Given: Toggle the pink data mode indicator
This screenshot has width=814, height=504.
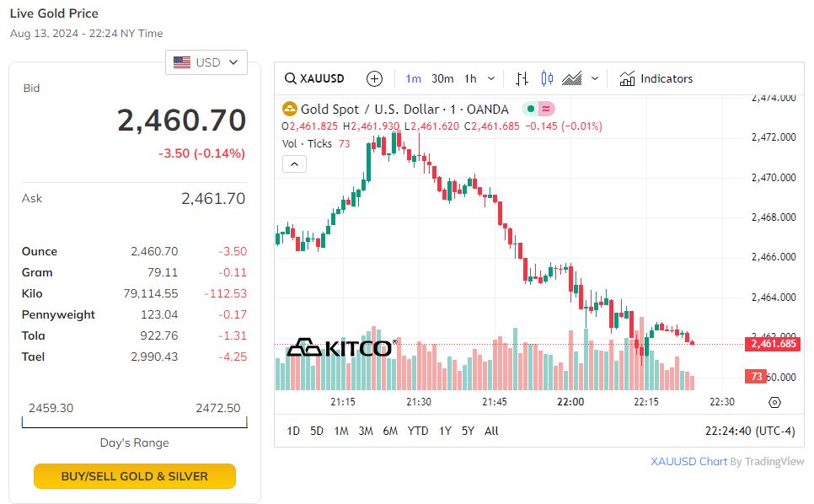Looking at the screenshot, I should [545, 109].
